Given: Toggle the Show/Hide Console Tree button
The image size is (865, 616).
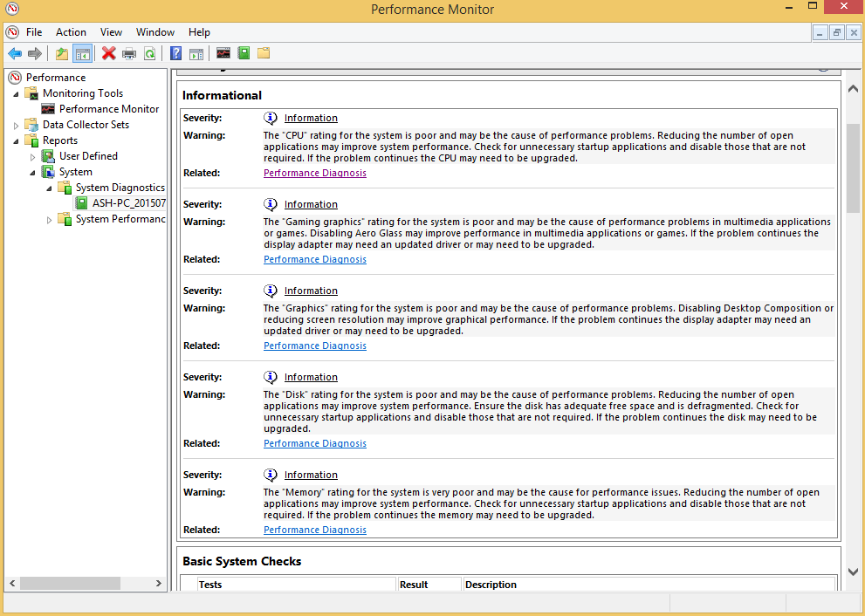Looking at the screenshot, I should click(x=82, y=54).
